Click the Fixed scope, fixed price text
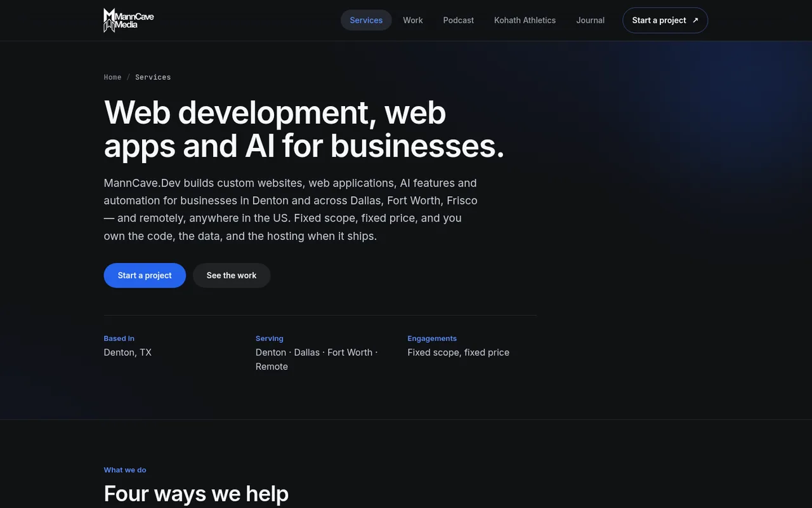 (458, 352)
